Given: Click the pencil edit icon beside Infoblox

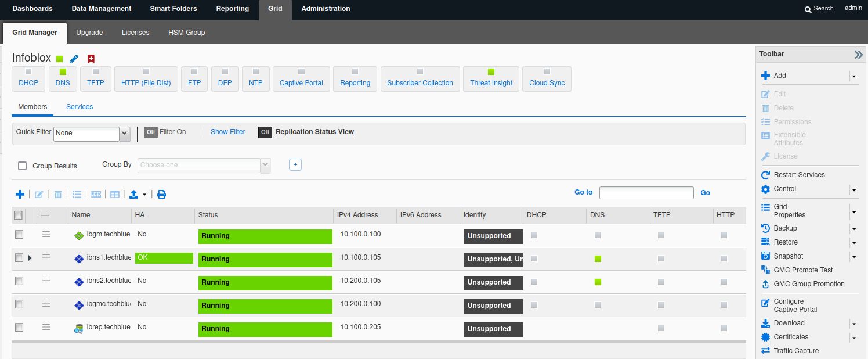Looking at the screenshot, I should click(x=74, y=59).
